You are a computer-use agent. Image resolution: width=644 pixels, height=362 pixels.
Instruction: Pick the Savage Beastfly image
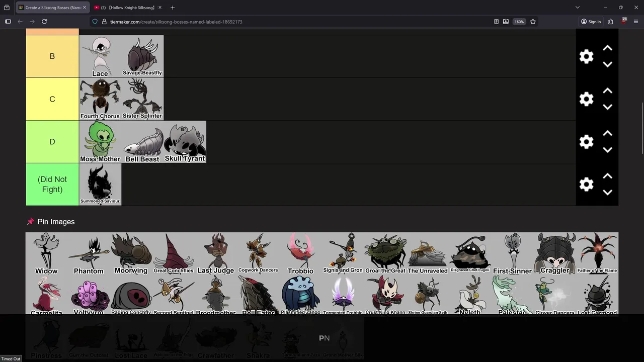pos(142,56)
